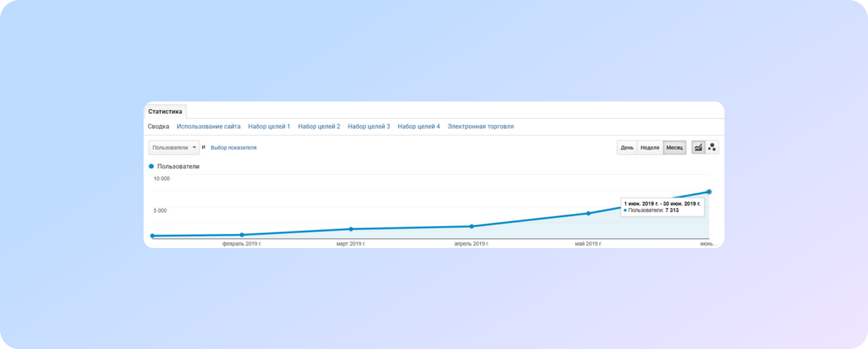Select the Сводка sub-tab
Viewport: 868px width, 349px height.
click(x=159, y=127)
